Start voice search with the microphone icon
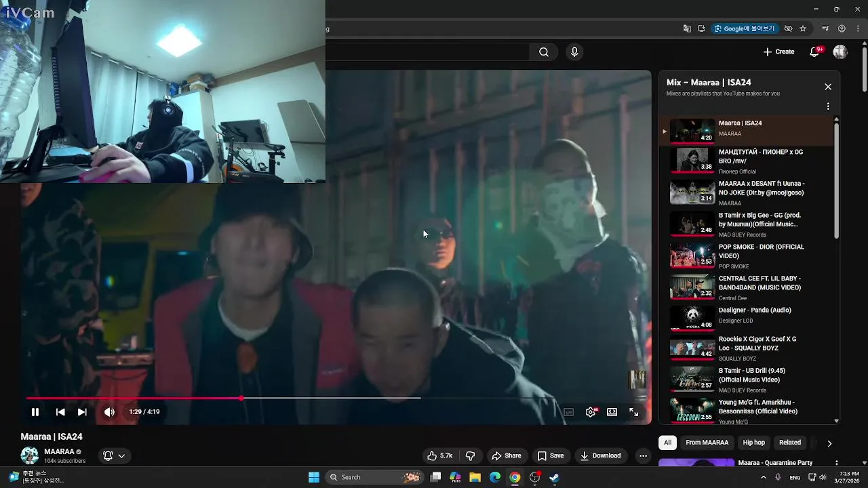868x488 pixels. click(x=574, y=52)
